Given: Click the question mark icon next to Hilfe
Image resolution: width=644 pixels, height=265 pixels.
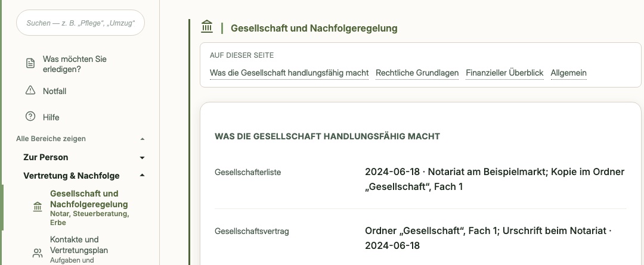Looking at the screenshot, I should (x=30, y=117).
